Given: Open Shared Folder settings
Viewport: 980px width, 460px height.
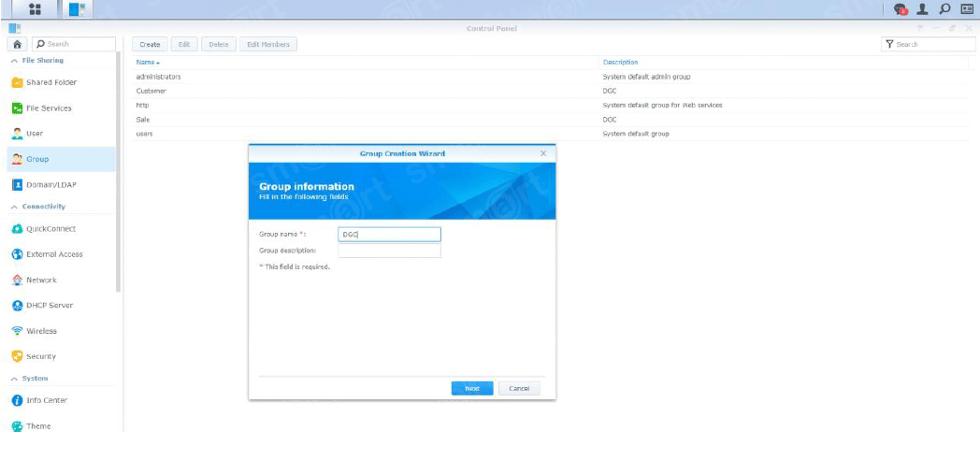Looking at the screenshot, I should coord(62,82).
